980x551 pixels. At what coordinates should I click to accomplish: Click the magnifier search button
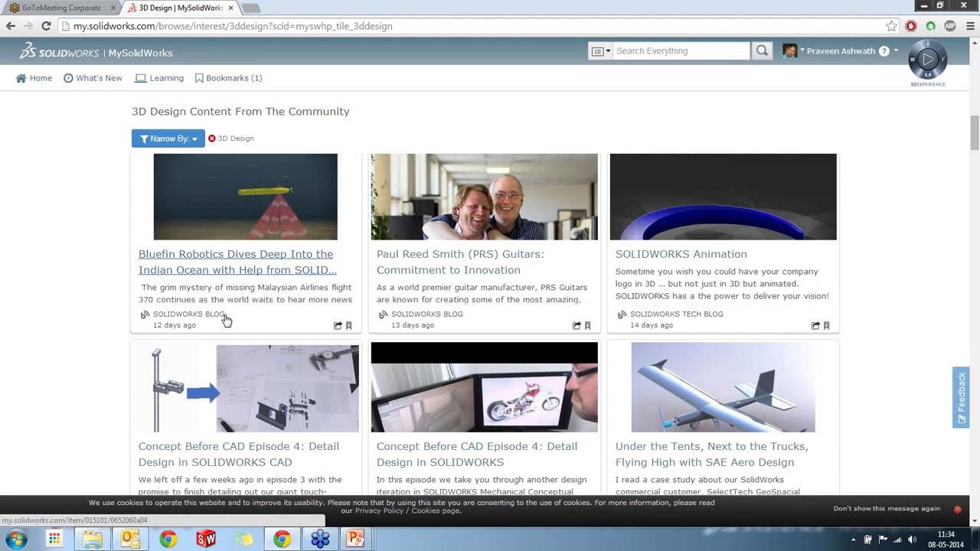762,51
